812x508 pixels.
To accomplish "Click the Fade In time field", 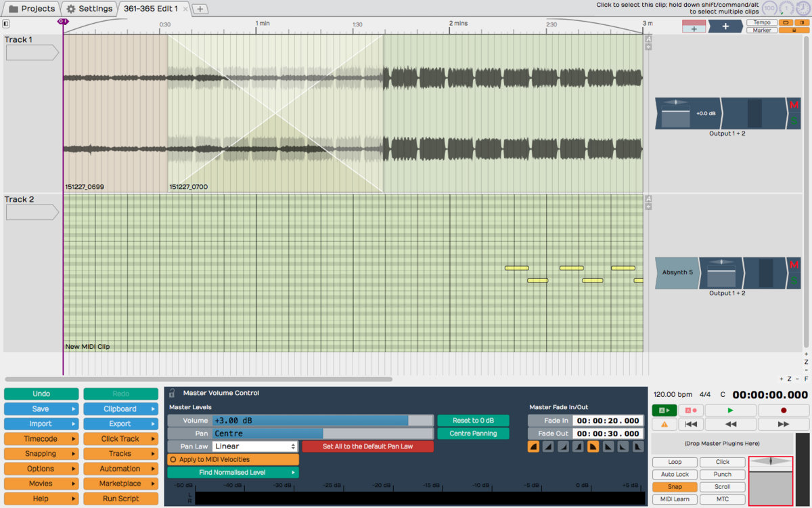I will click(x=608, y=421).
